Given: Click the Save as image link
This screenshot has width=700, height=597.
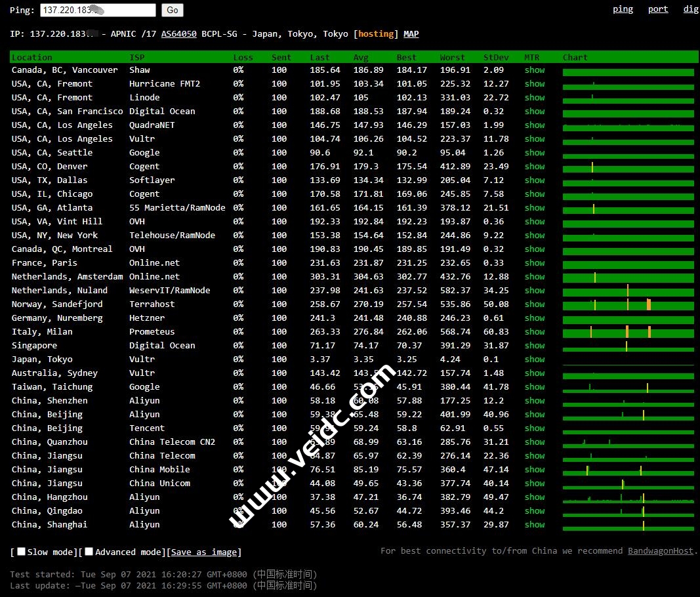Looking at the screenshot, I should (203, 552).
